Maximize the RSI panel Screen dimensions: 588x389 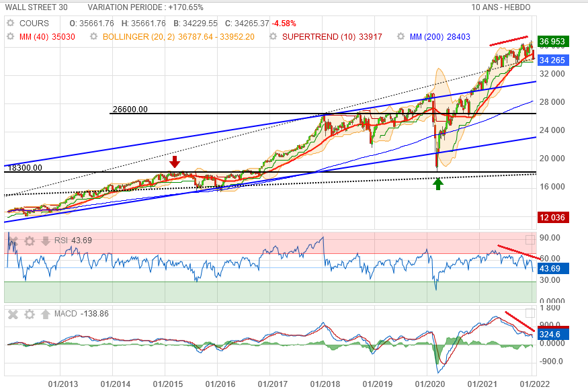[x=530, y=240]
